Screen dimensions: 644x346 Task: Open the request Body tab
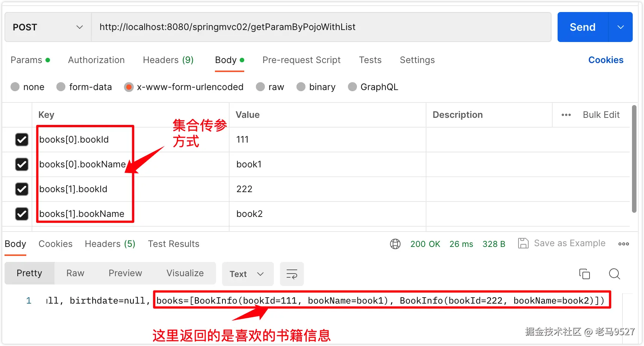[230, 60]
